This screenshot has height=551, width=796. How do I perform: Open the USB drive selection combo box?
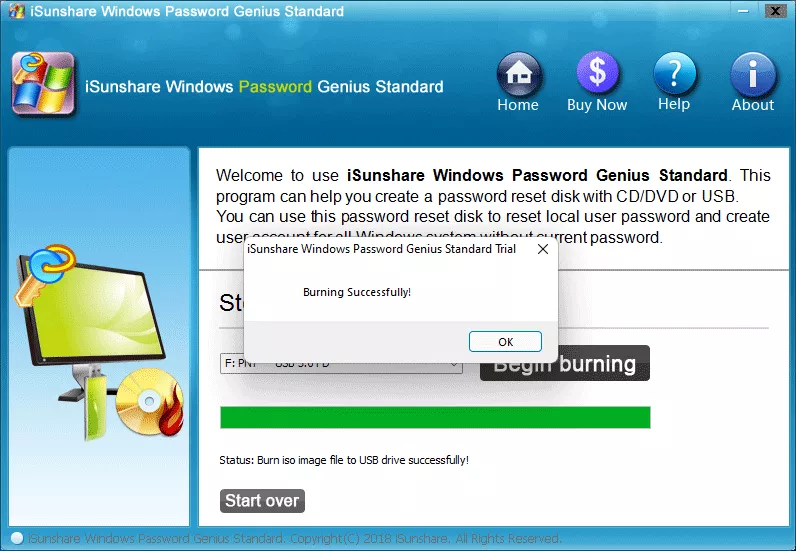(x=341, y=364)
